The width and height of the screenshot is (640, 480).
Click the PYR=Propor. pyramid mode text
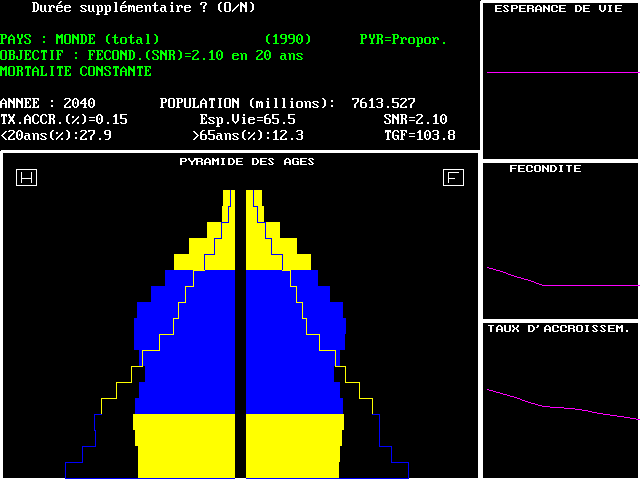(x=403, y=40)
